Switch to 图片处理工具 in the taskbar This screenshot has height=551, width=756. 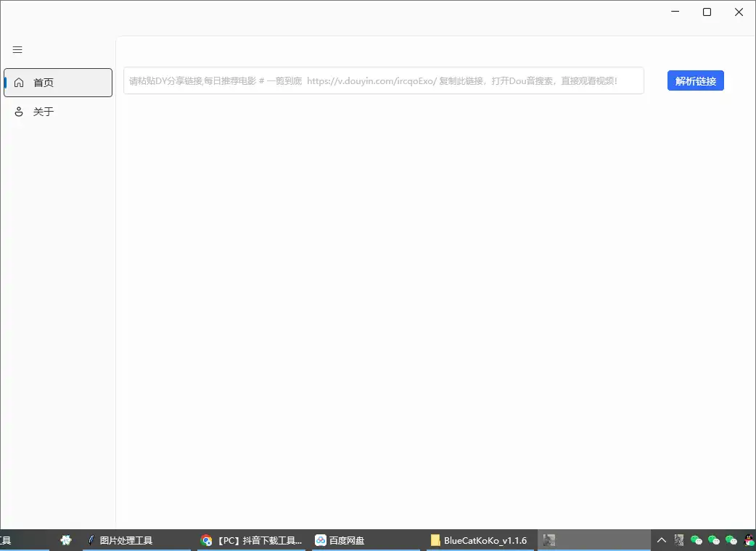120,540
